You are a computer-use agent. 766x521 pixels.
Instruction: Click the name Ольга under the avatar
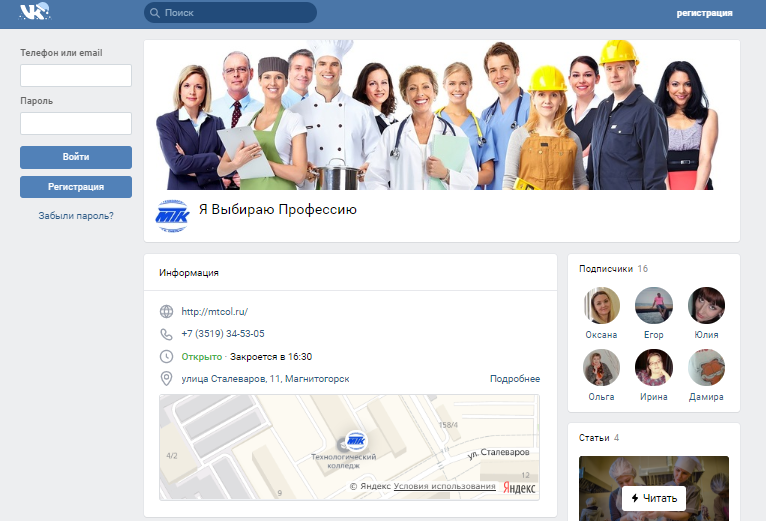pos(601,397)
